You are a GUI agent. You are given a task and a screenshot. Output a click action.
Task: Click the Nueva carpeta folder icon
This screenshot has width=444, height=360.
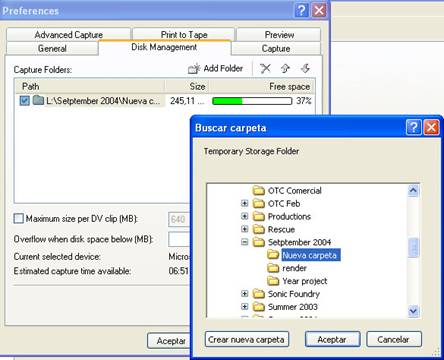273,255
